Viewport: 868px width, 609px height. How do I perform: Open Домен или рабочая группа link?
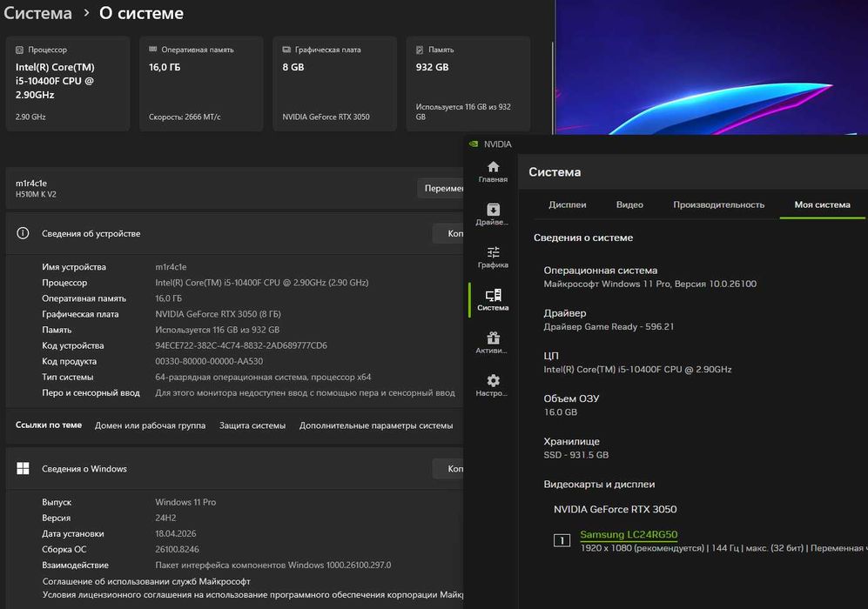[150, 425]
